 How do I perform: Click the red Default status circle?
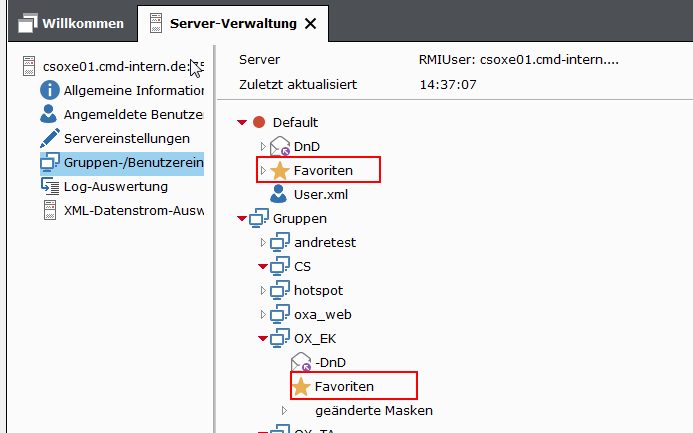point(259,122)
